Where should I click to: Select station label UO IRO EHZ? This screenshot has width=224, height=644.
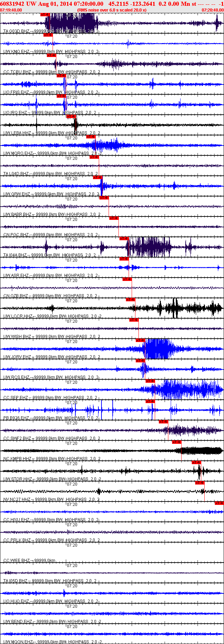point(15,113)
